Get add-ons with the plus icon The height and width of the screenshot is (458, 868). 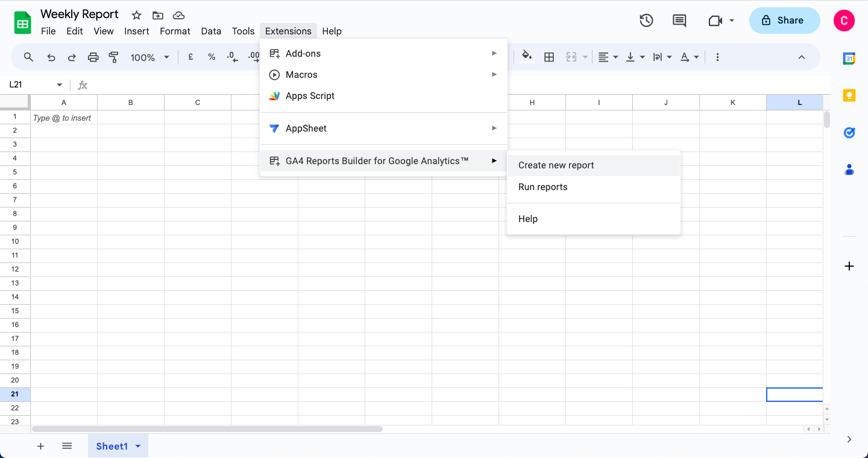pos(849,266)
